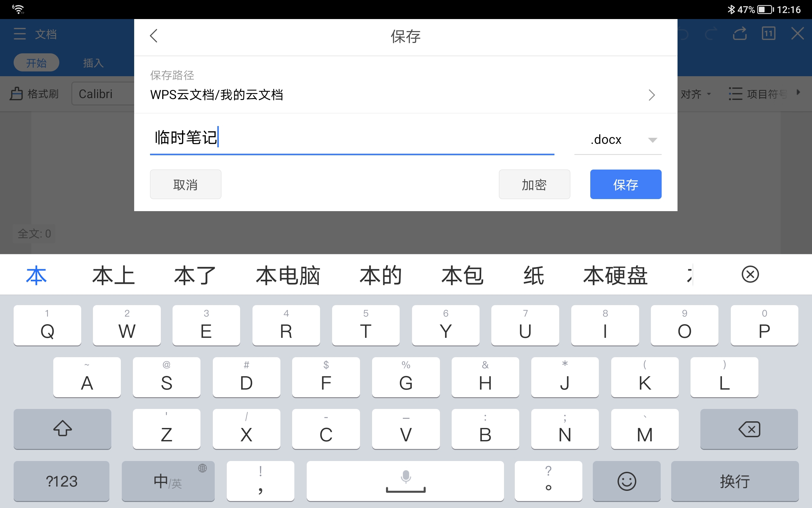Tap the I key

tap(605, 325)
